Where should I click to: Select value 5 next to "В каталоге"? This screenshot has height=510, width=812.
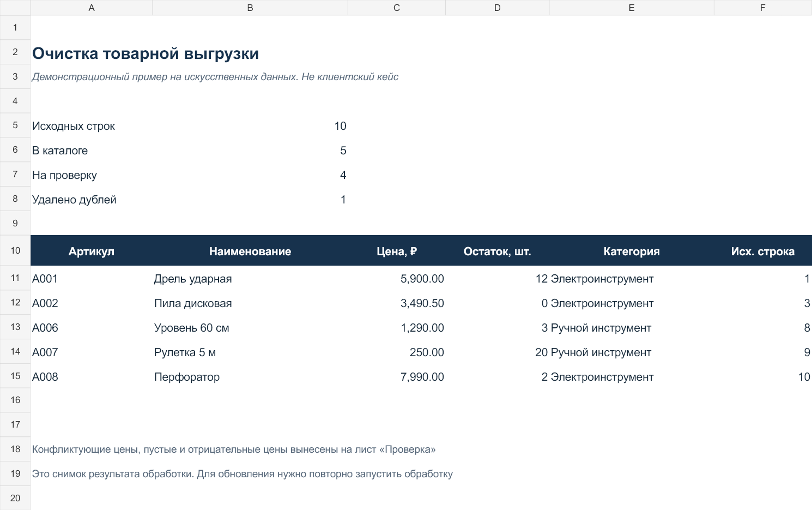250,151
